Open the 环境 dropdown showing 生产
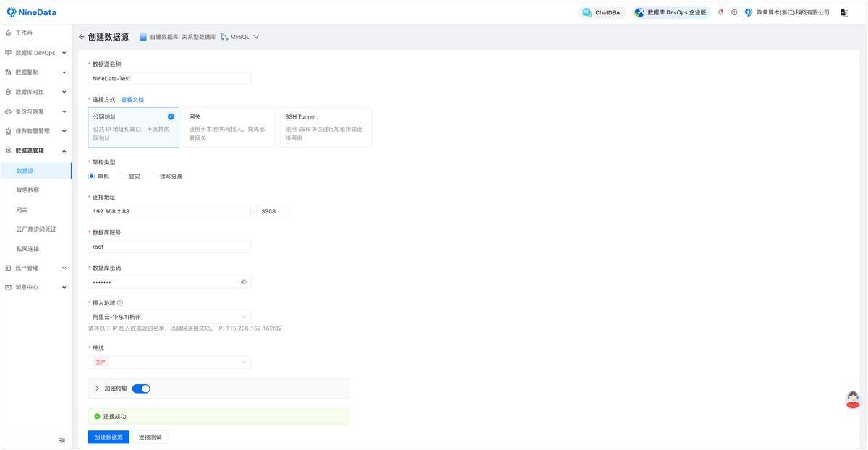 coord(169,362)
